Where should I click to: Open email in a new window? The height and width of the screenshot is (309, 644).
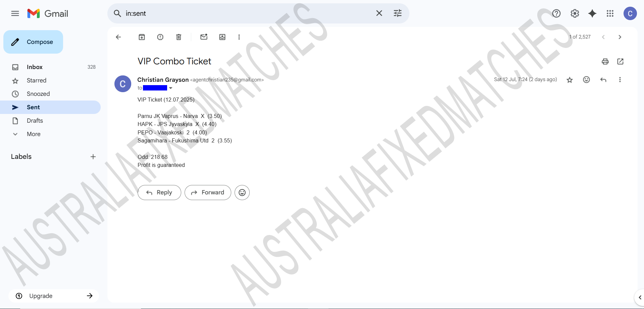(x=621, y=61)
